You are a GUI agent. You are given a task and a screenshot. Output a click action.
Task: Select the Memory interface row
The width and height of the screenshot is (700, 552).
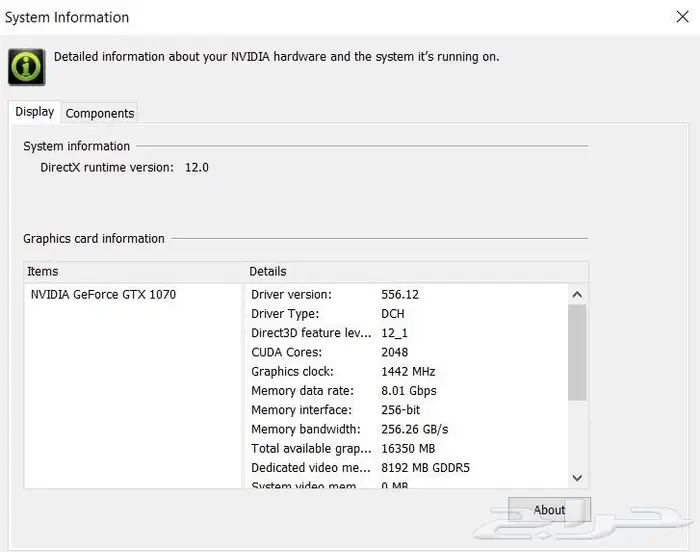[301, 410]
